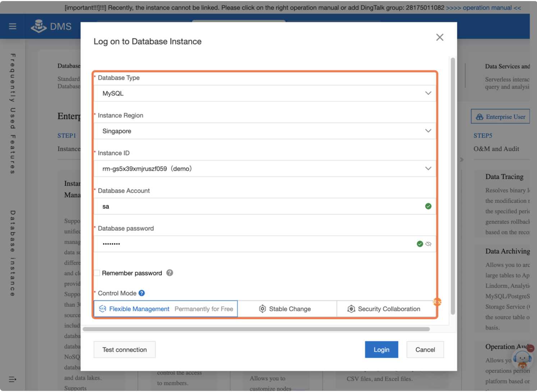Click the green checkmark beside Database Account
Screen dimensions: 537x392
[428, 206]
